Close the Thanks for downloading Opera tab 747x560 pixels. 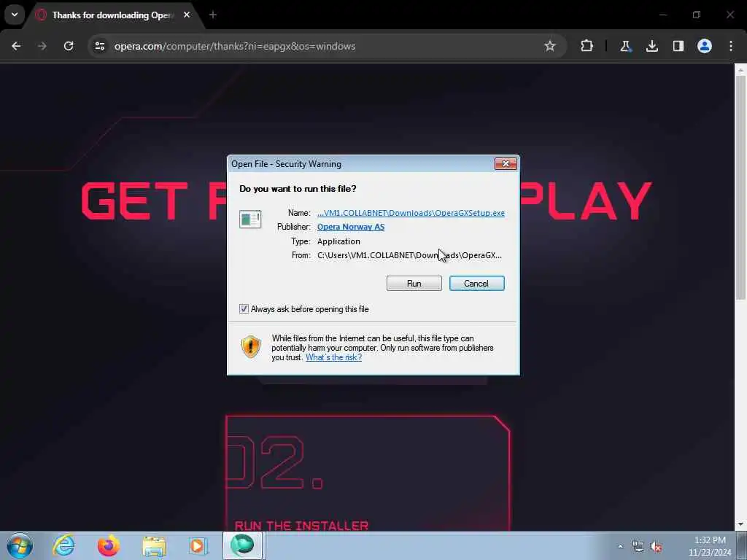tap(187, 15)
